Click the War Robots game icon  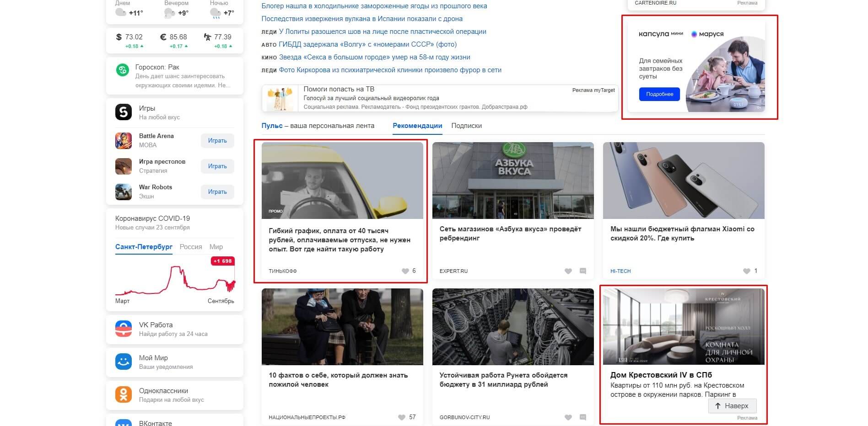[124, 192]
